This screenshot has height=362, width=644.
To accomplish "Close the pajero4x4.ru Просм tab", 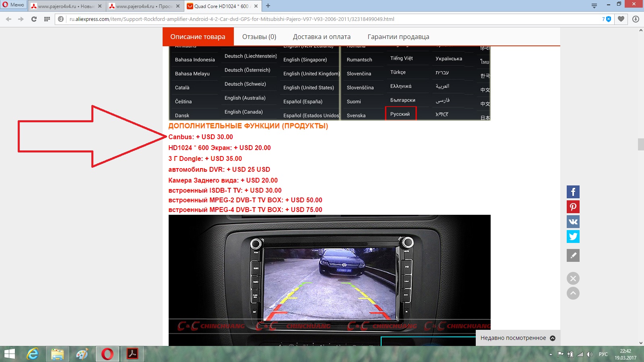I will [x=178, y=6].
